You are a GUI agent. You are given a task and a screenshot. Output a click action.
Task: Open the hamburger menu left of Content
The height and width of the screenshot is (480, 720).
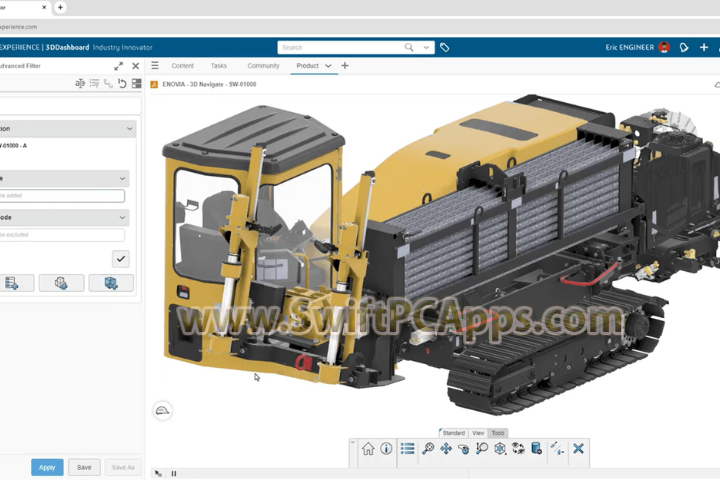[x=155, y=66]
